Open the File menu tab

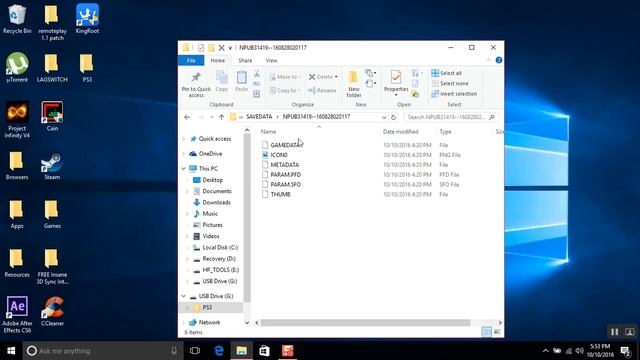(x=191, y=60)
